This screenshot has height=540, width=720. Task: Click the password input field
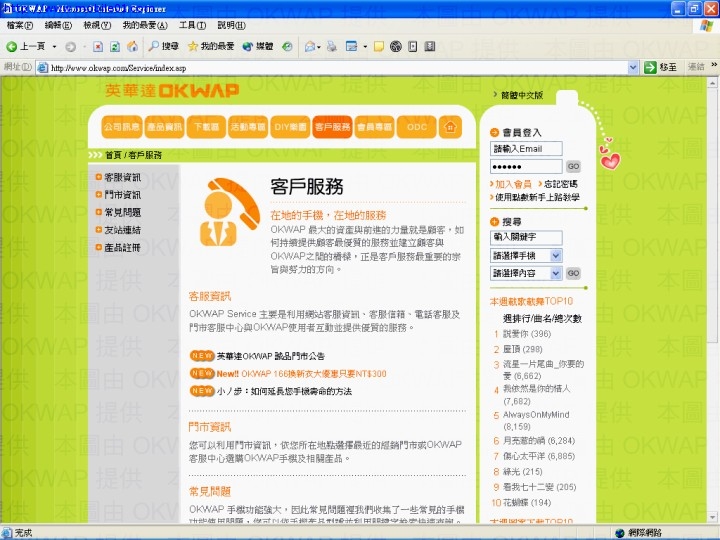click(x=526, y=166)
